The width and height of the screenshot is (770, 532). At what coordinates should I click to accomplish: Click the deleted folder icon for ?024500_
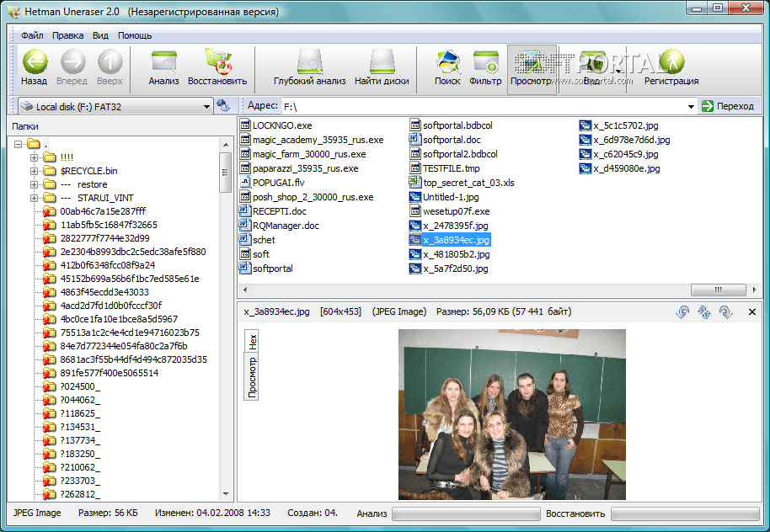(x=49, y=386)
